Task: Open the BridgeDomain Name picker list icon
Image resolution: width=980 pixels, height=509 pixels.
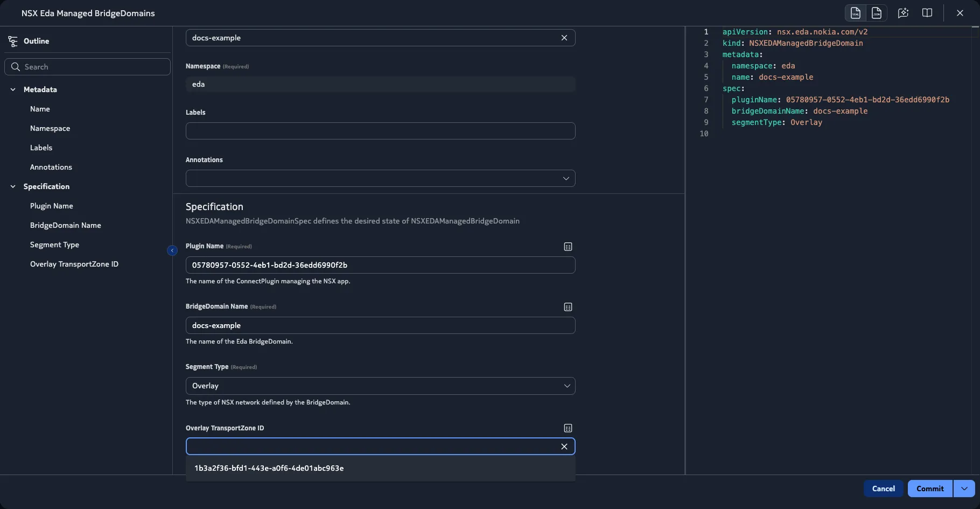Action: (x=568, y=307)
